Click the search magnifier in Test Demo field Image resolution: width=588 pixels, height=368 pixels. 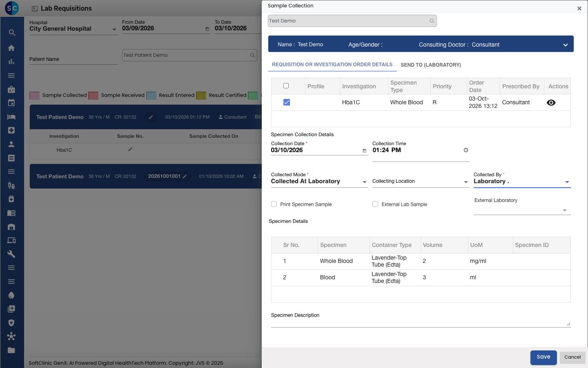click(432, 21)
